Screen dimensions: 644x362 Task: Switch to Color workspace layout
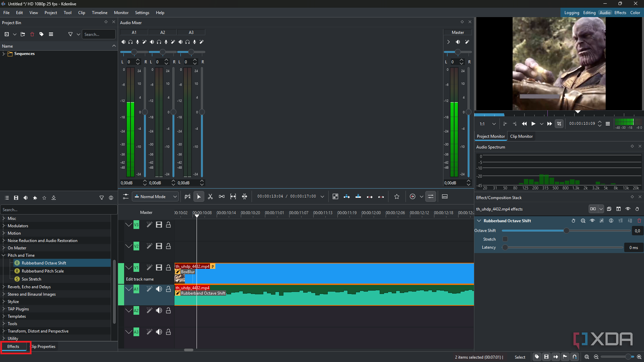635,13
